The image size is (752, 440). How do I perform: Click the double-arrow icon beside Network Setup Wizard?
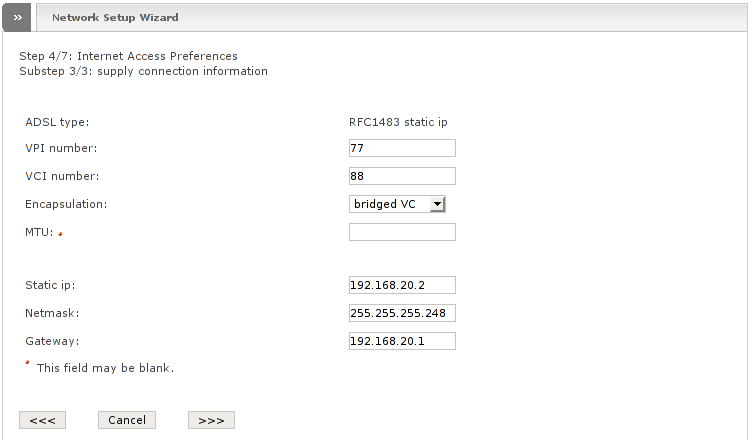coord(17,17)
